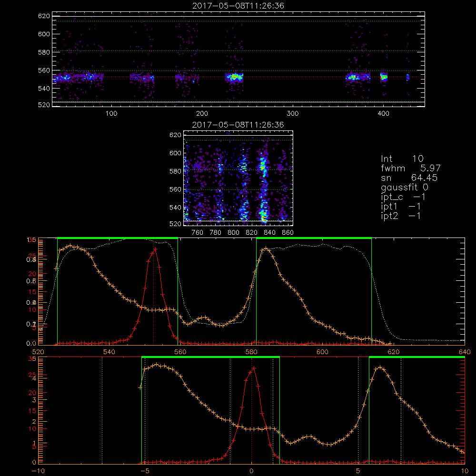This screenshot has height=476, width=476.
Task: Select the "ipt1 -1" parameter line
Action: pyautogui.click(x=401, y=207)
